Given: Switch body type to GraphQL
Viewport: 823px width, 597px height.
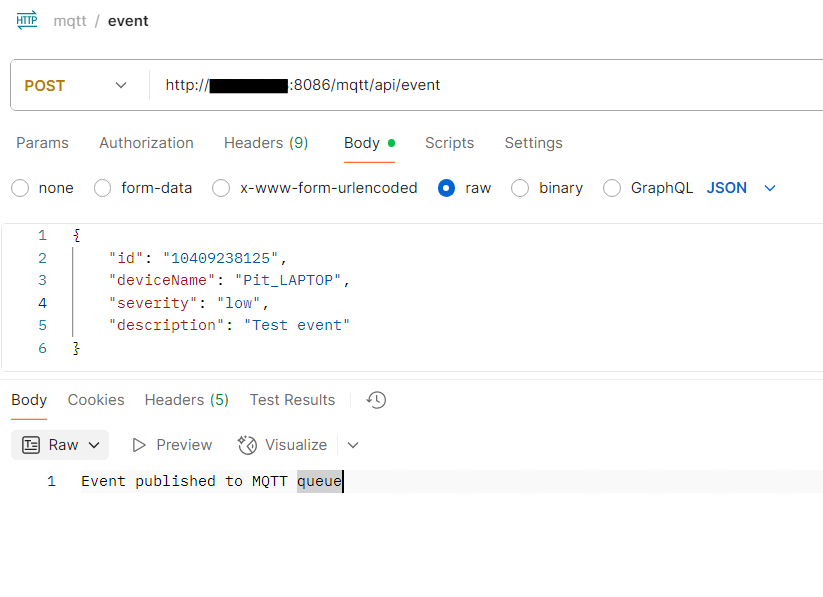Looking at the screenshot, I should click(611, 188).
